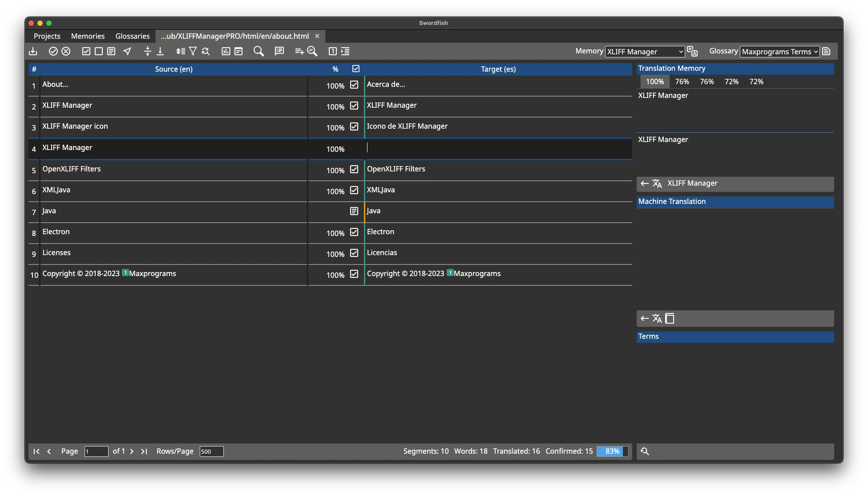Close the about.html tab
Image resolution: width=868 pixels, height=496 pixels.
click(317, 36)
